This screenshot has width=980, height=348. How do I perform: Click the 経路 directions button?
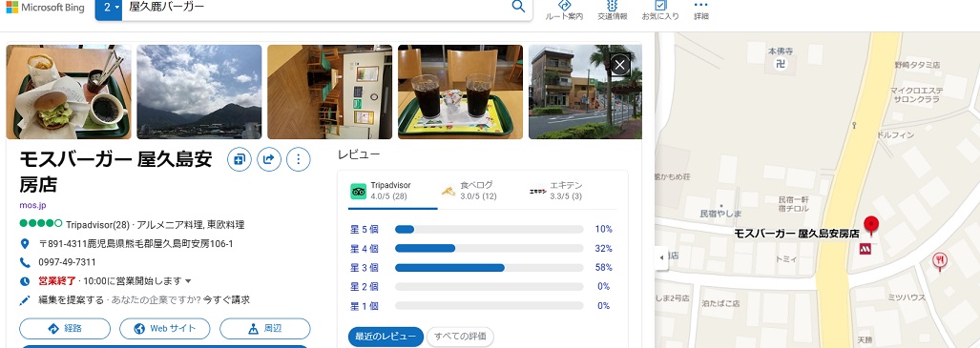(x=65, y=329)
